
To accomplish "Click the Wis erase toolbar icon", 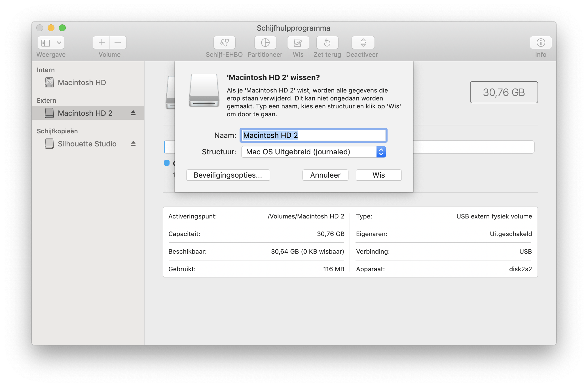I will [298, 43].
